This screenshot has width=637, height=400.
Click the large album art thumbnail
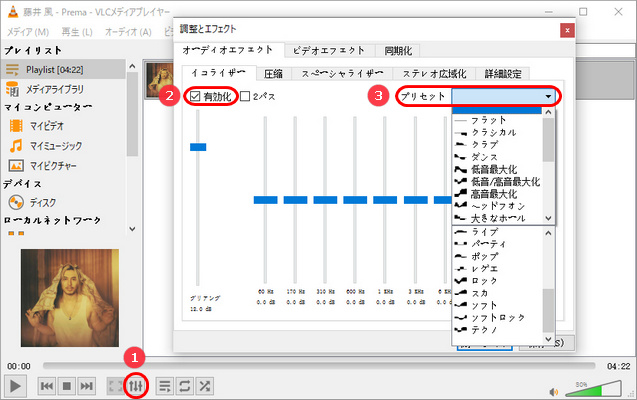[70, 298]
